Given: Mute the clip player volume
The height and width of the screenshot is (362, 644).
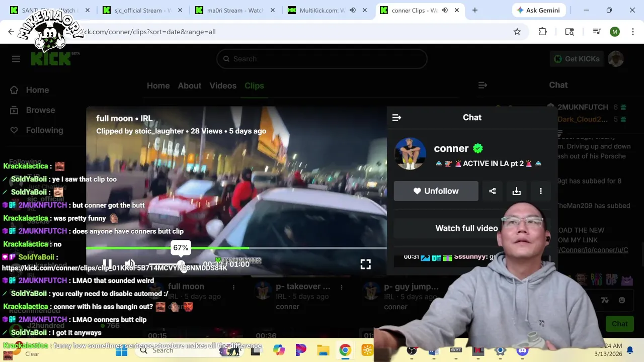Looking at the screenshot, I should click(x=130, y=263).
